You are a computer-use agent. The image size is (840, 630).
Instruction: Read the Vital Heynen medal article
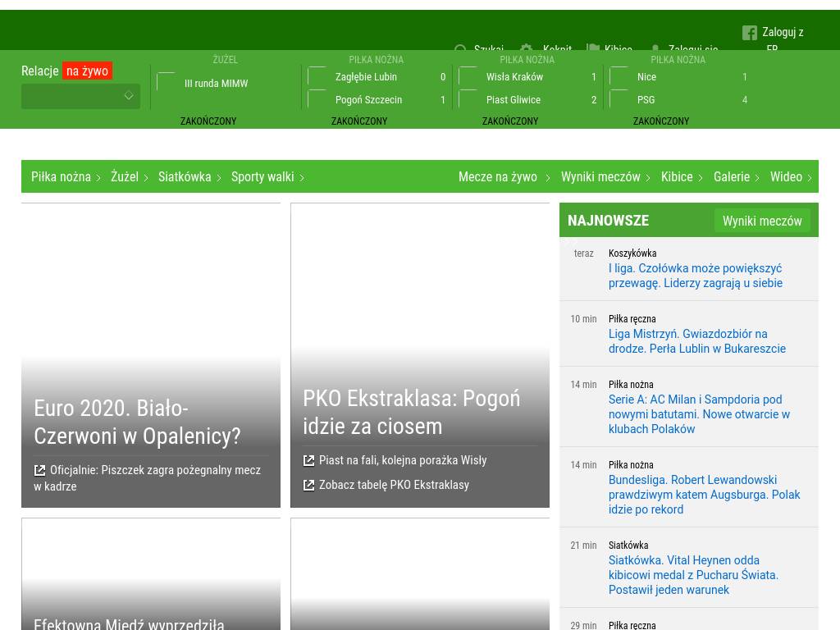[693, 575]
